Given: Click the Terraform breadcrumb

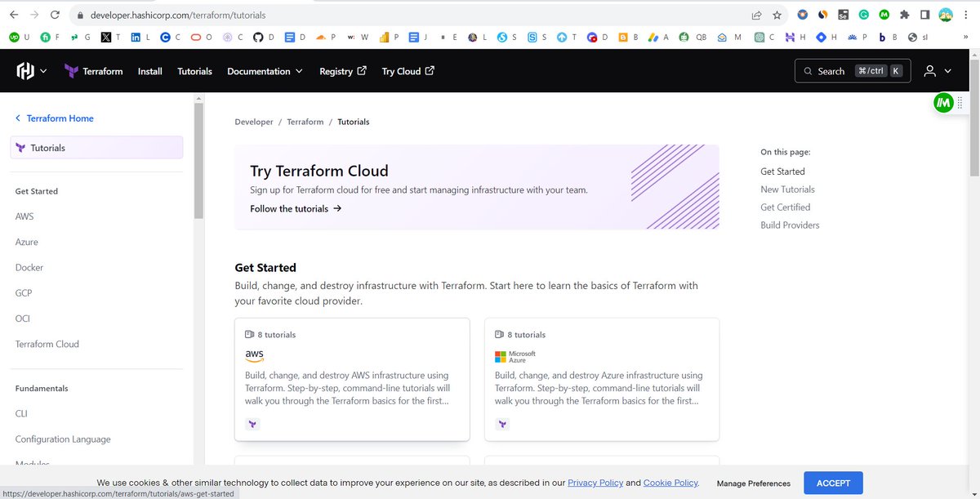Looking at the screenshot, I should pyautogui.click(x=305, y=122).
